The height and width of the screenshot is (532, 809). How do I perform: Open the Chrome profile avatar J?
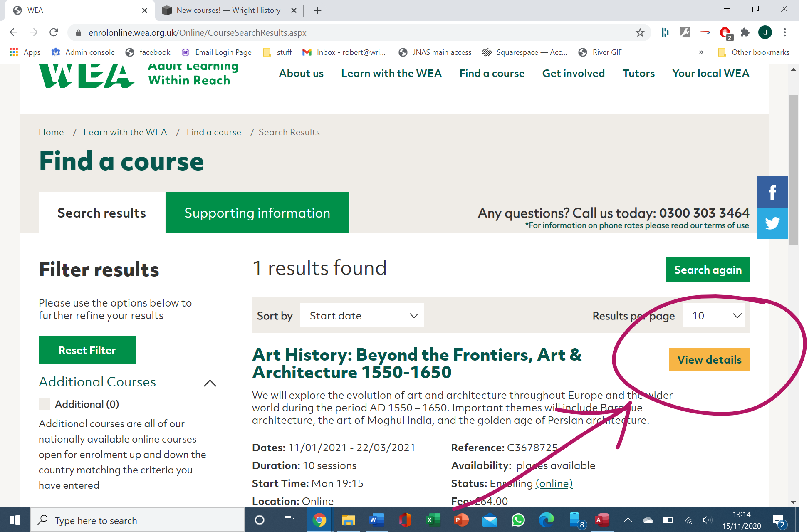(x=765, y=32)
